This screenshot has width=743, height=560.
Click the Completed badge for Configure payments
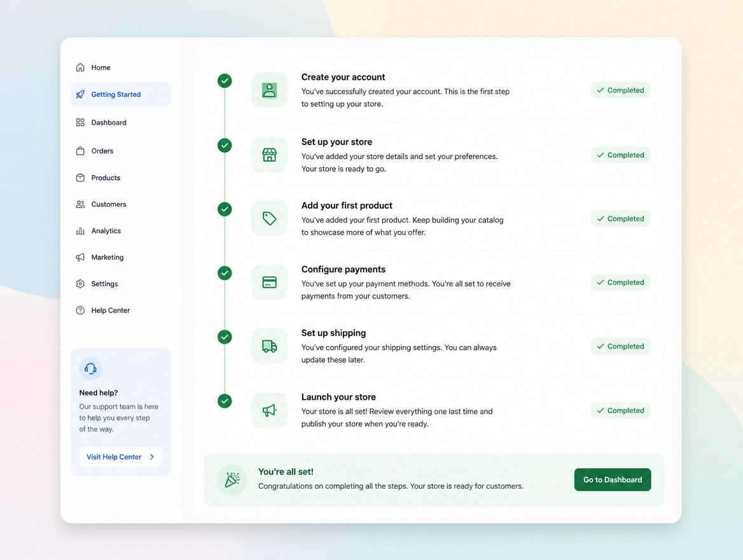point(620,282)
